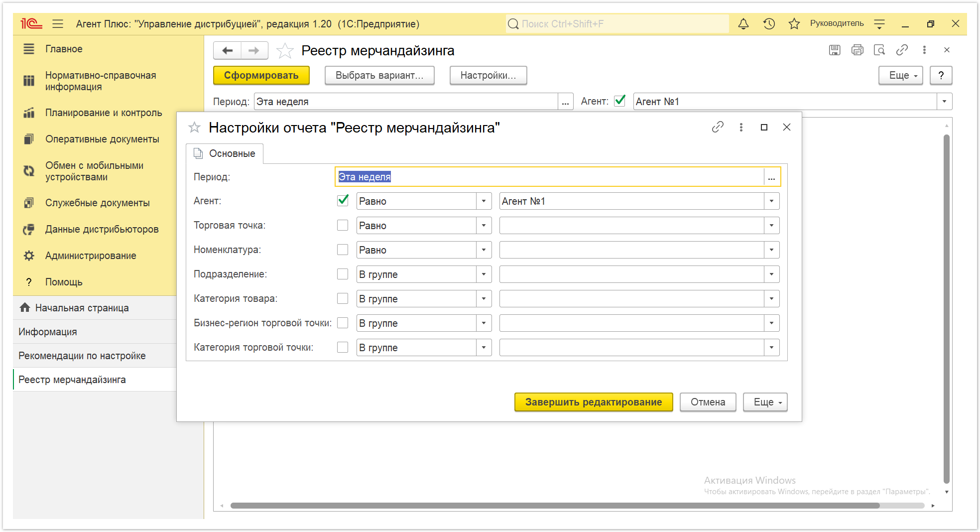Click the Настройки... button
The width and height of the screenshot is (980, 532).
[x=488, y=75]
